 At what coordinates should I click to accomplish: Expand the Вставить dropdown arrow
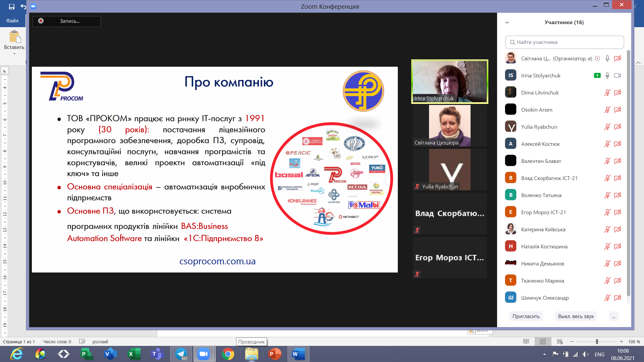[14, 54]
